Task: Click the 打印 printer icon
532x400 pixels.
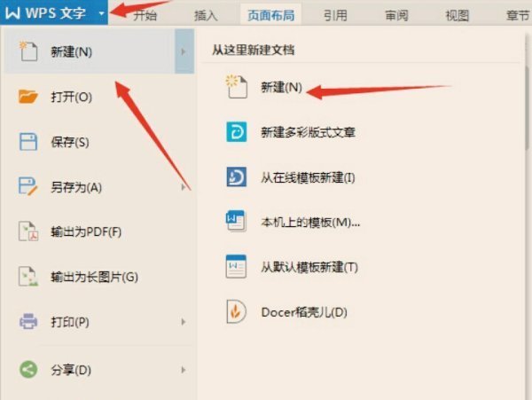Action: 27,321
